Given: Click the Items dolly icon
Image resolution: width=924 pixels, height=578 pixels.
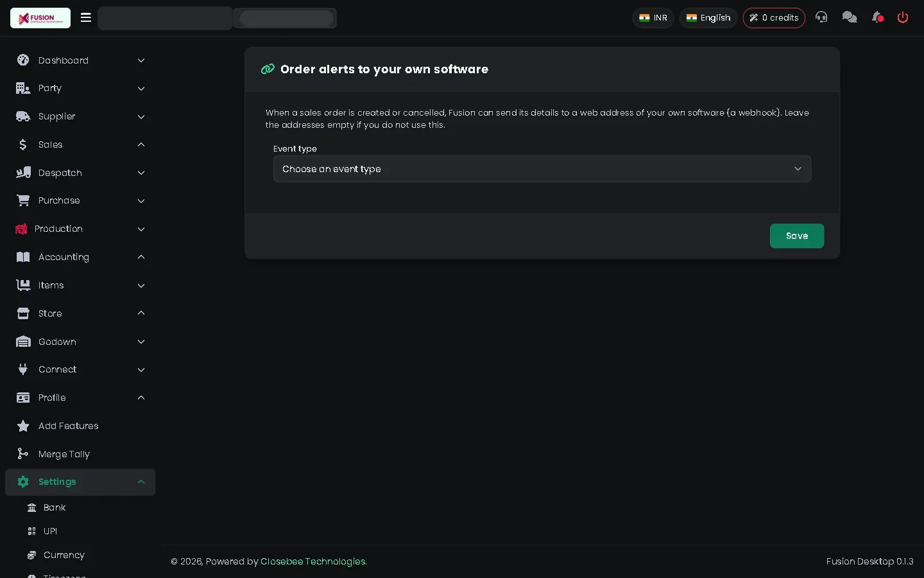Looking at the screenshot, I should click(23, 285).
